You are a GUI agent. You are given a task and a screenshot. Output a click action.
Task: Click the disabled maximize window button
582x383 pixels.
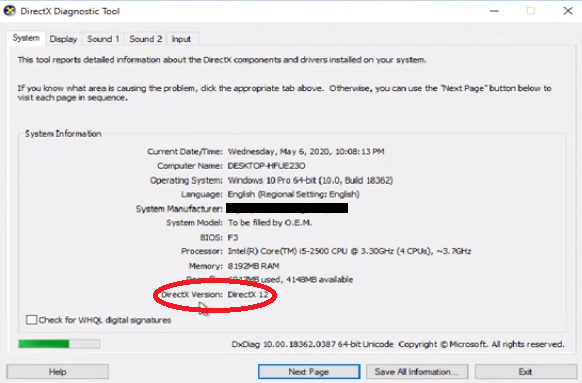pos(531,11)
